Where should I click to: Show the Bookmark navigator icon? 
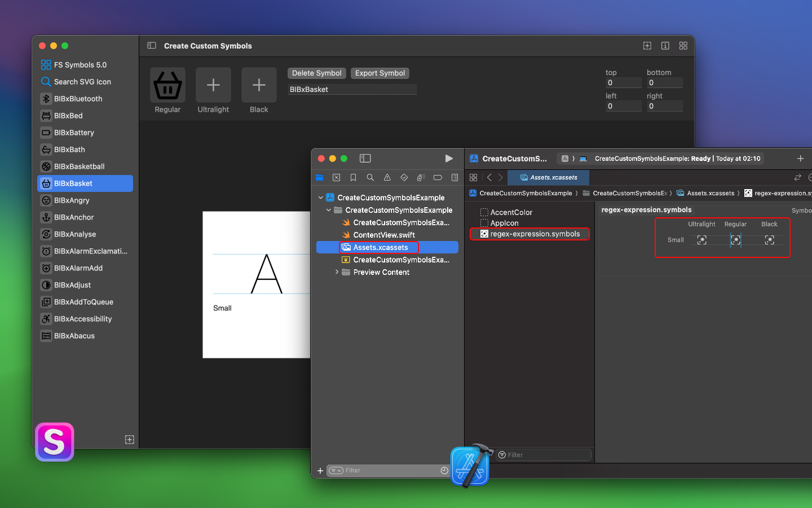click(x=354, y=177)
